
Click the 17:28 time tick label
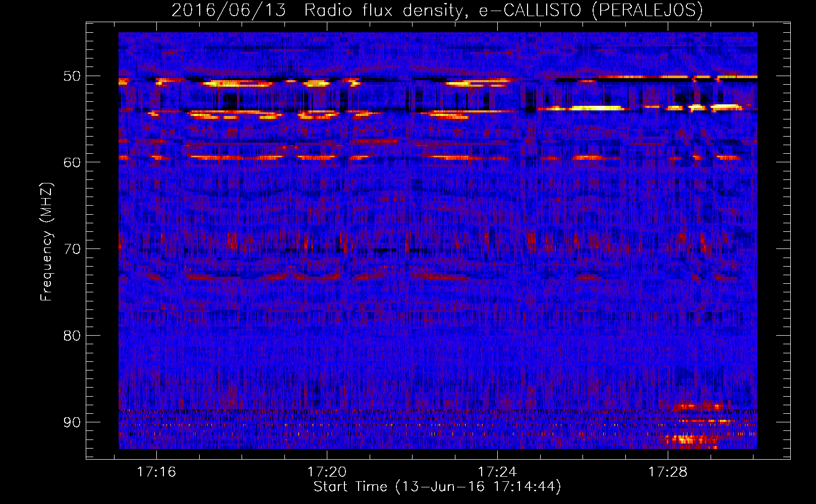point(667,472)
